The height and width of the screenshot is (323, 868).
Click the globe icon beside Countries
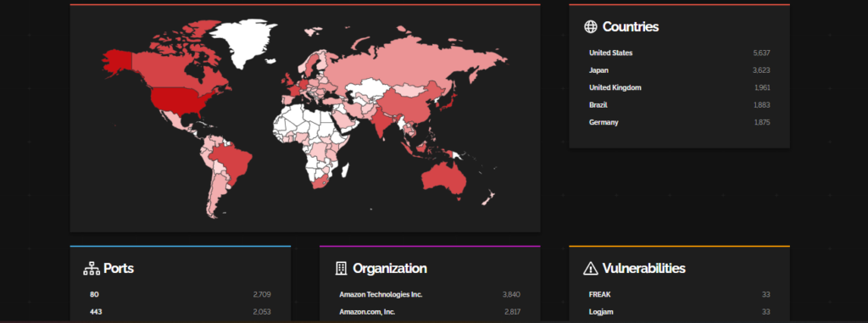pyautogui.click(x=591, y=26)
